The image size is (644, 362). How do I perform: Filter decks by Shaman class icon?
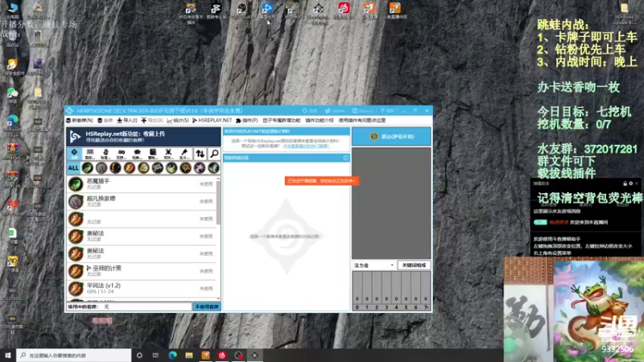point(185,168)
